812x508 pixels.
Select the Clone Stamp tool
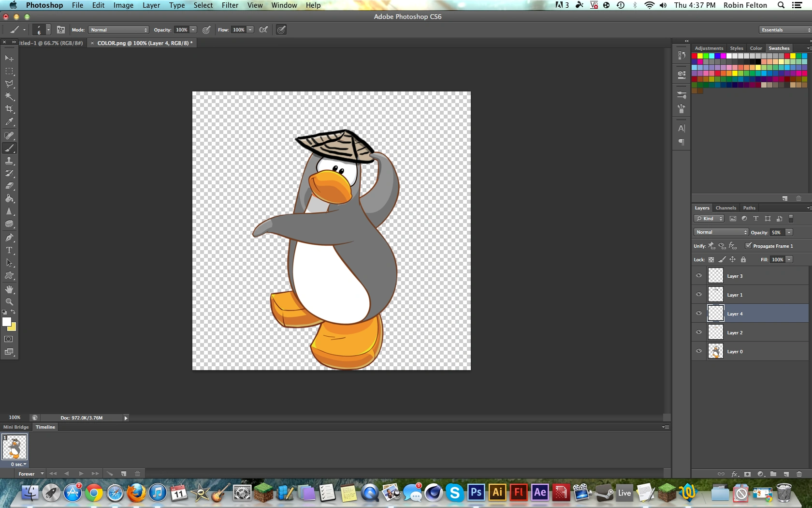[x=9, y=161]
